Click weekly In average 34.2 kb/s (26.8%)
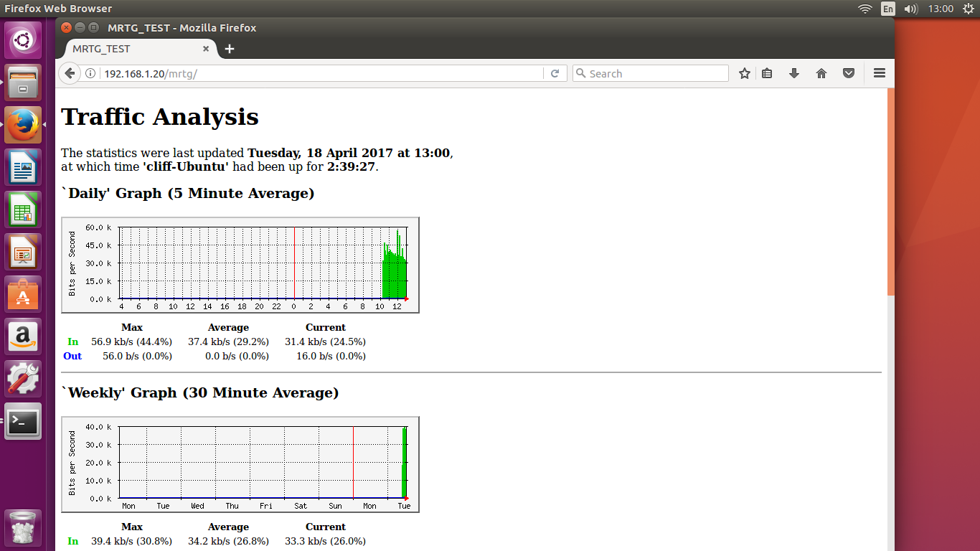 tap(228, 541)
